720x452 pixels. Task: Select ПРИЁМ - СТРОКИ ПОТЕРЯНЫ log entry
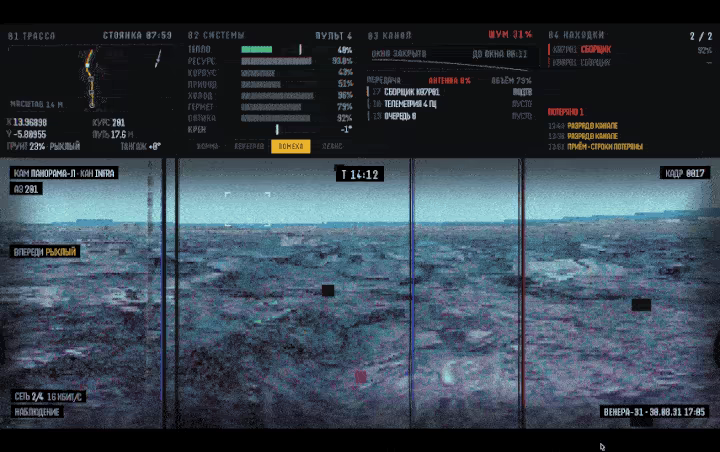(596, 147)
